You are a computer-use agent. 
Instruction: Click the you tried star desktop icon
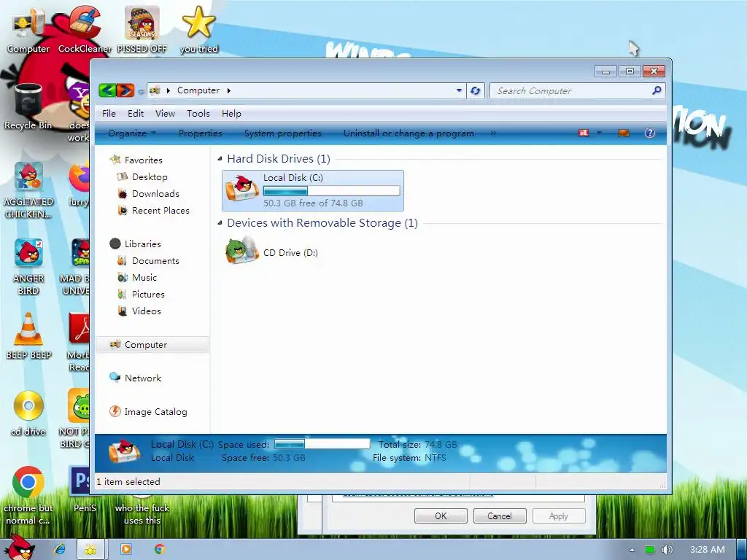198,30
